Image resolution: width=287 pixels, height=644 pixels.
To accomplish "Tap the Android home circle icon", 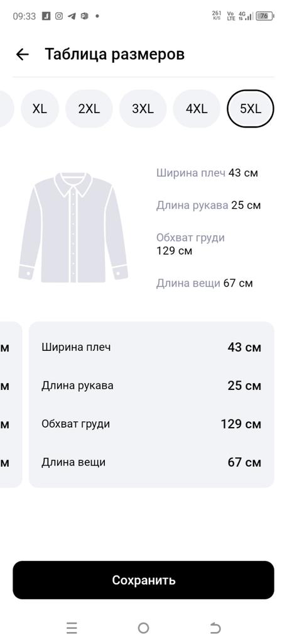I will (x=143, y=628).
